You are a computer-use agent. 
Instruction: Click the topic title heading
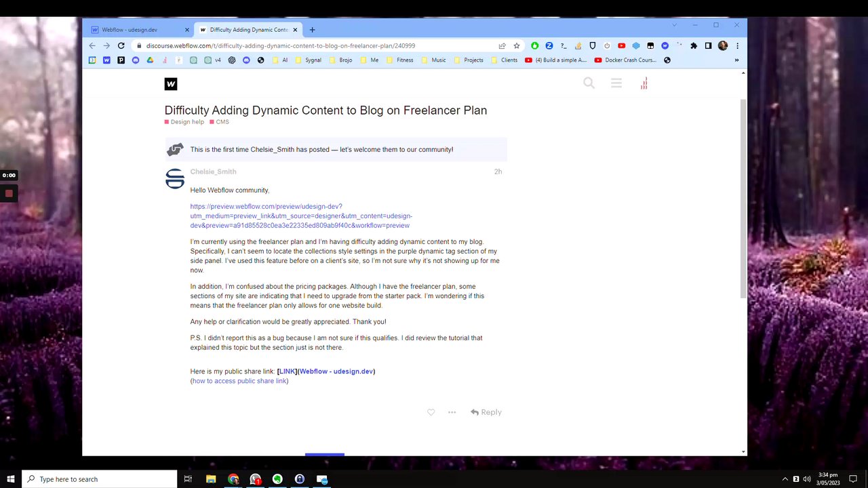point(325,110)
